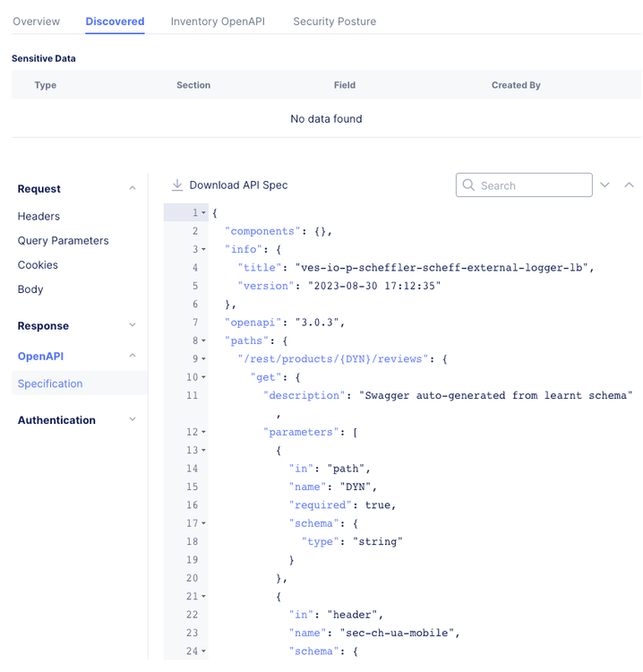Switch to the Overview tab

coord(37,22)
